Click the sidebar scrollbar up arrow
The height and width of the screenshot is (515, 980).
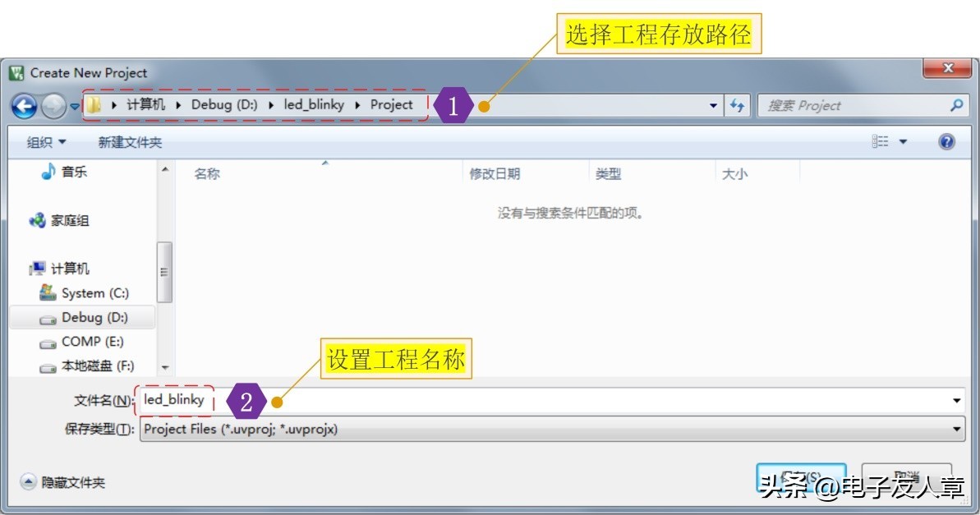(x=165, y=169)
